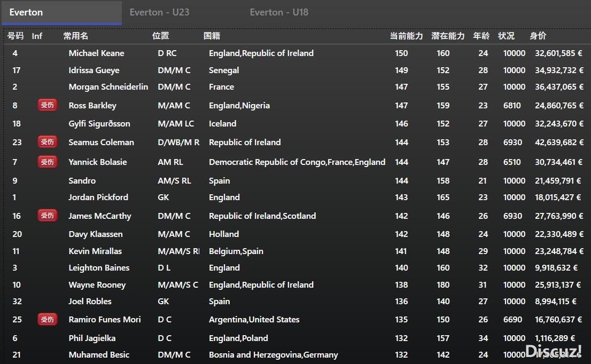Click Jordan Pickford's potential ability 165
Screen dimensions: 591x364
click(443, 197)
